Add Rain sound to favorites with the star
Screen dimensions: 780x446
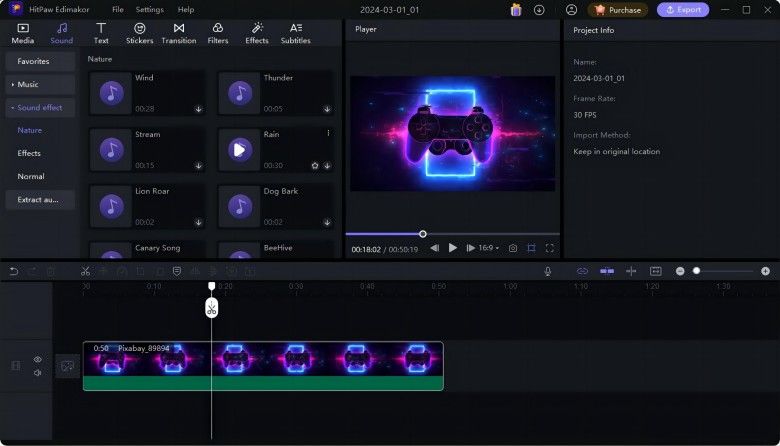click(x=315, y=166)
